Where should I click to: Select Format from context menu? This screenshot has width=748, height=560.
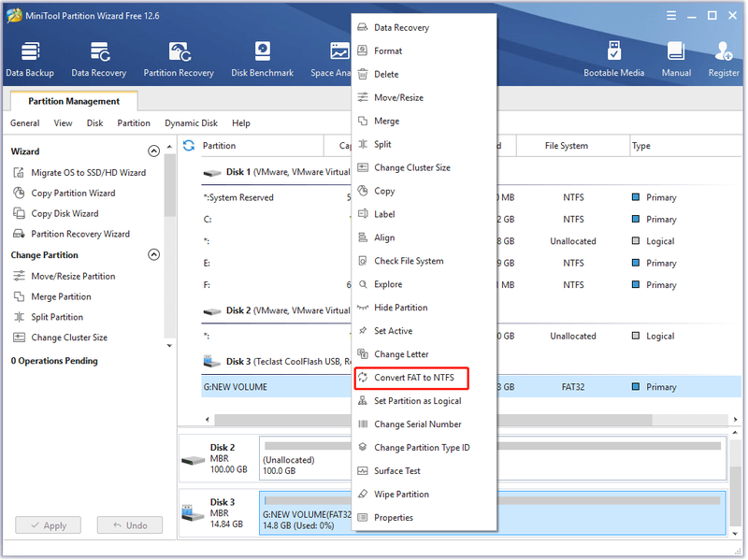click(424, 51)
